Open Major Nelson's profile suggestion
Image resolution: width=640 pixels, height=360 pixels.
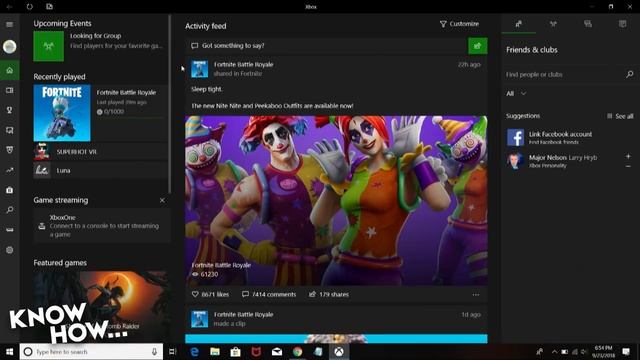(563, 161)
